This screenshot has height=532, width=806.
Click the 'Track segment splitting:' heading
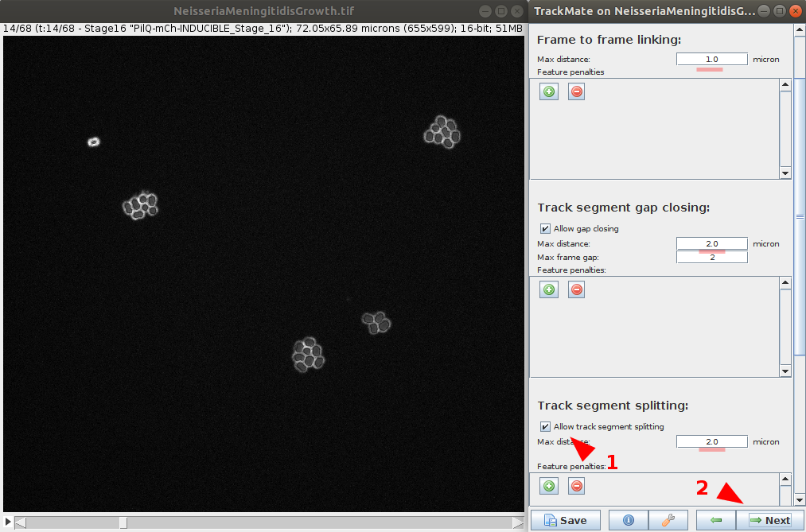tap(613, 405)
